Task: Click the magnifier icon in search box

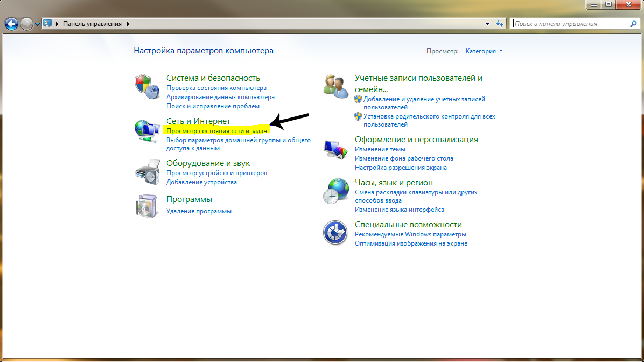Action: pyautogui.click(x=633, y=24)
